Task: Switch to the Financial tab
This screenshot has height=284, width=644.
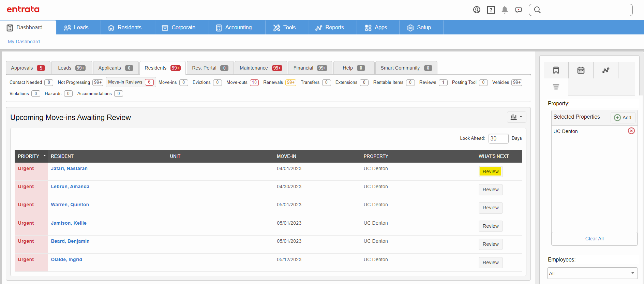Action: coord(310,68)
